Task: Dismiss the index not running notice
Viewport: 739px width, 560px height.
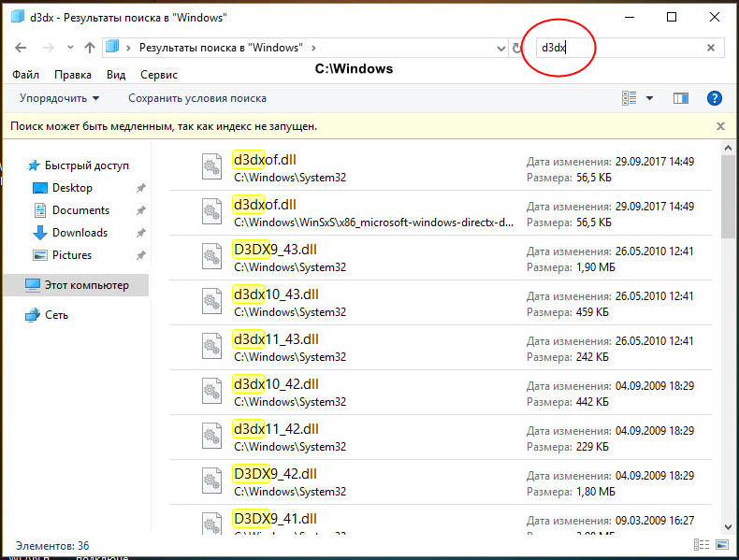Action: pyautogui.click(x=720, y=126)
